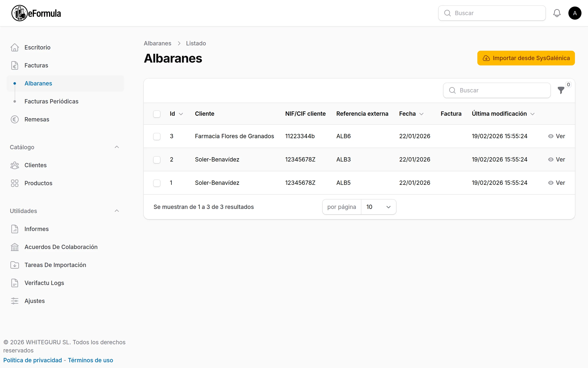Click the Remesas euro circle icon

pyautogui.click(x=14, y=120)
